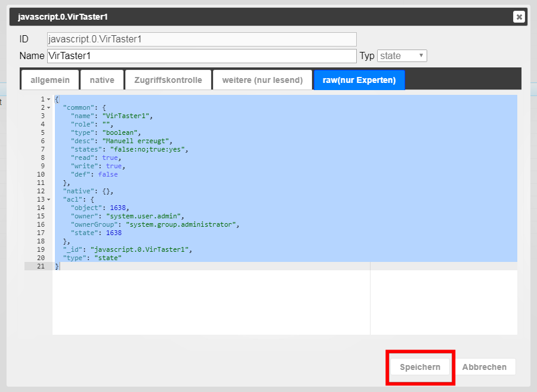Collapse the fold arrow on line 1
Viewport: 537px width, 392px height.
(x=49, y=99)
